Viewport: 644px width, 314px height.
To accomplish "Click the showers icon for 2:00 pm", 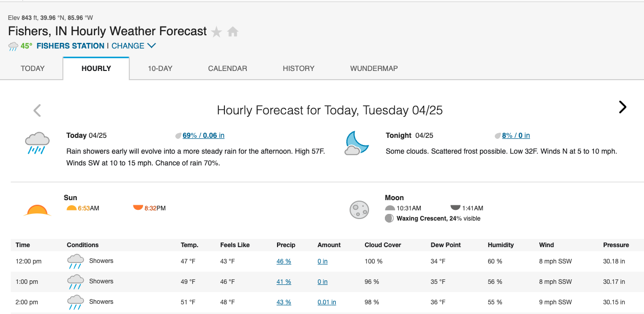I will [75, 302].
